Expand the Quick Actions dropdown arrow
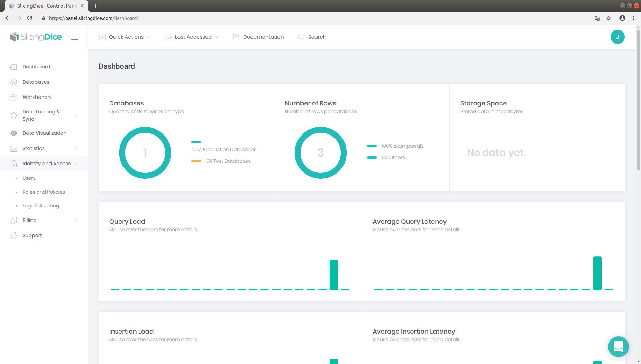 (x=149, y=37)
